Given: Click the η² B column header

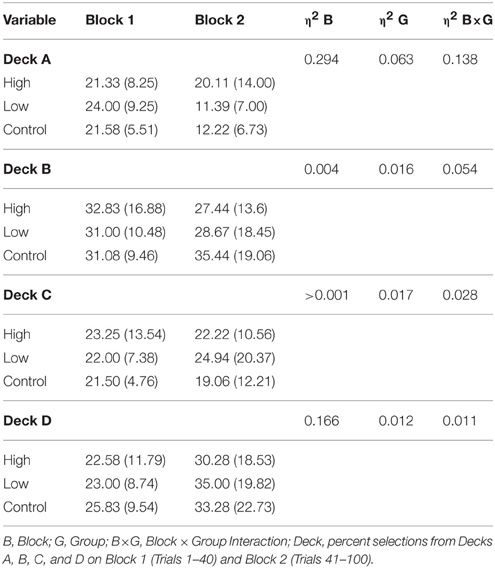Looking at the screenshot, I should click(x=319, y=19).
